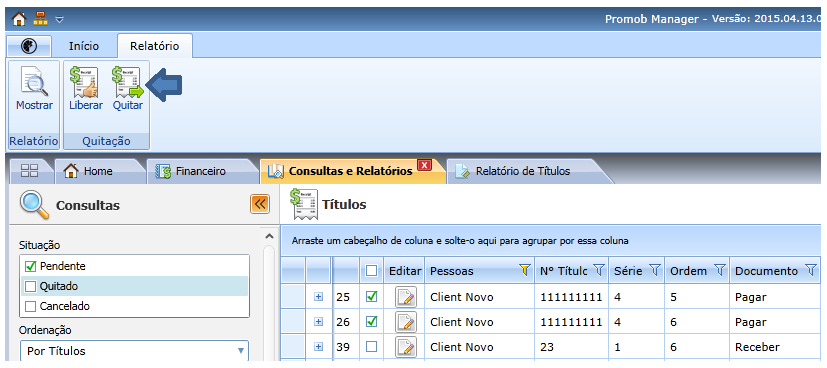Open the N° Título column filter

(598, 270)
